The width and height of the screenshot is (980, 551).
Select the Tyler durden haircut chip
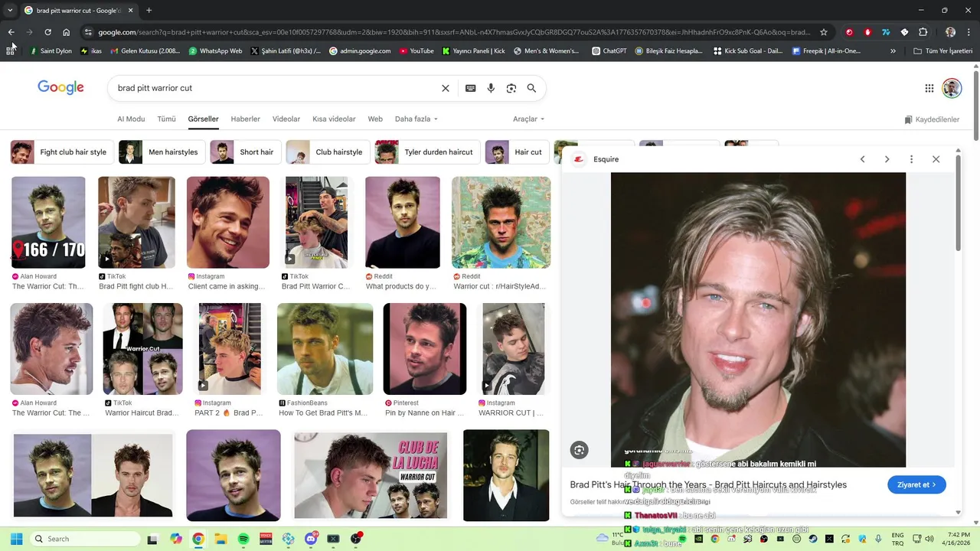pos(428,152)
